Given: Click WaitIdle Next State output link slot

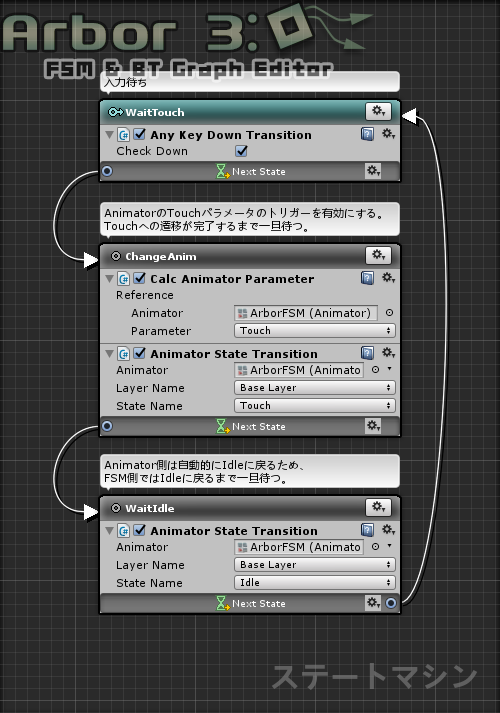Looking at the screenshot, I should click(391, 603).
